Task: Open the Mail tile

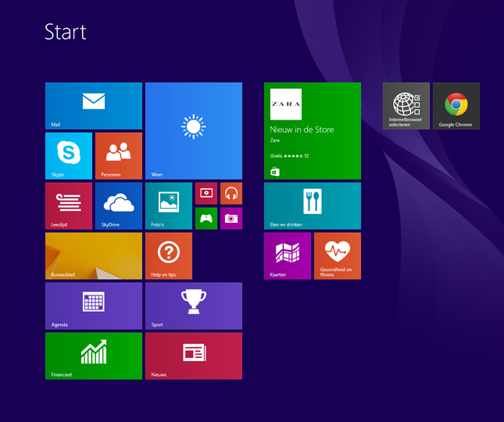Action: 94,105
